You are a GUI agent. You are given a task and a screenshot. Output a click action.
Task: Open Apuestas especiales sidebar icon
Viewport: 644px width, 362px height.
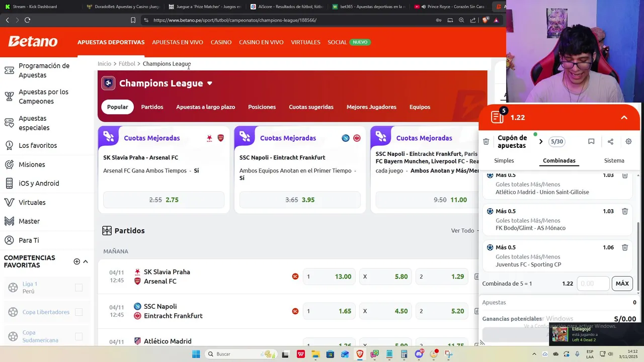(x=9, y=123)
